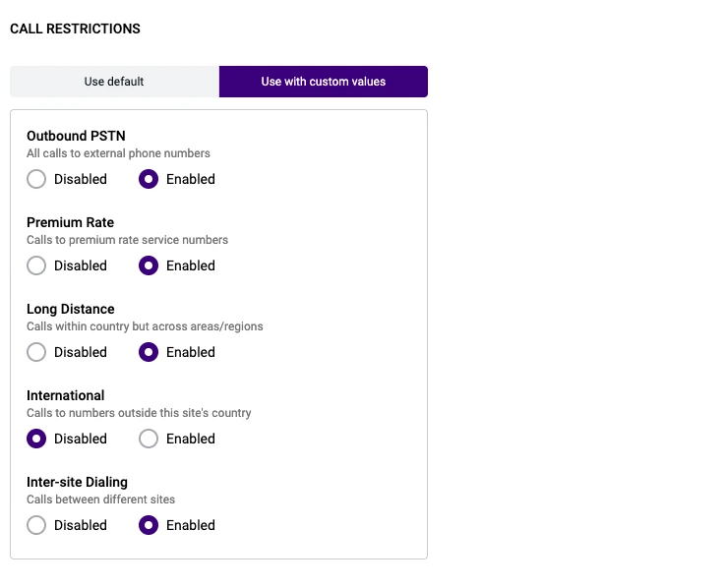Choose Enabled for Premium Rate
The height and width of the screenshot is (588, 724).
tap(149, 265)
